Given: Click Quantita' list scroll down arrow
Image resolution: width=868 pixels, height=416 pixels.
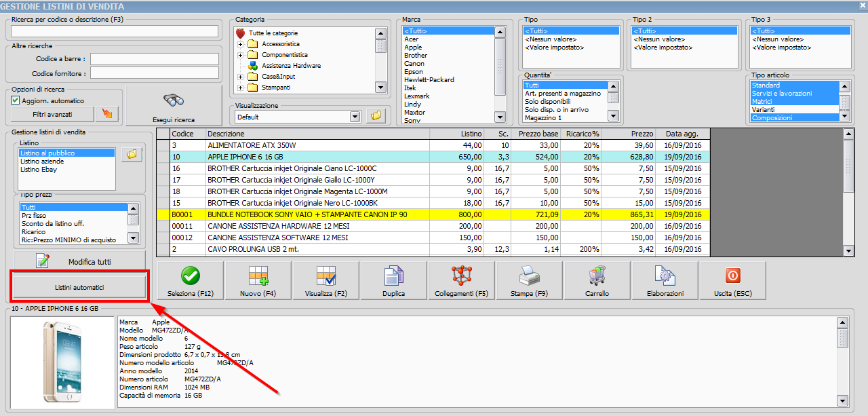Looking at the screenshot, I should pos(613,116).
